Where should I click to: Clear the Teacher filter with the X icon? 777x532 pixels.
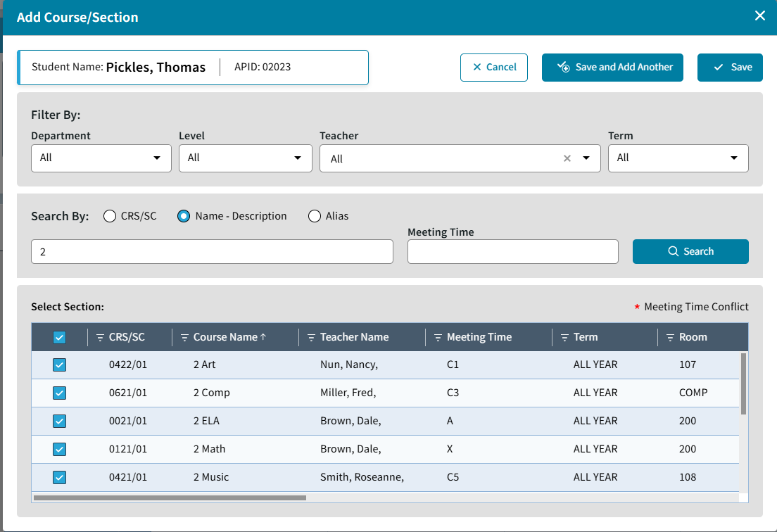pos(567,158)
